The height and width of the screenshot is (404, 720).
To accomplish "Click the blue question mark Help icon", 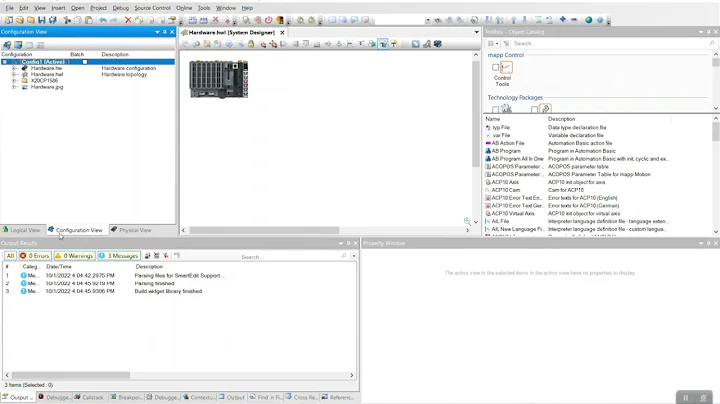I will (x=600, y=20).
